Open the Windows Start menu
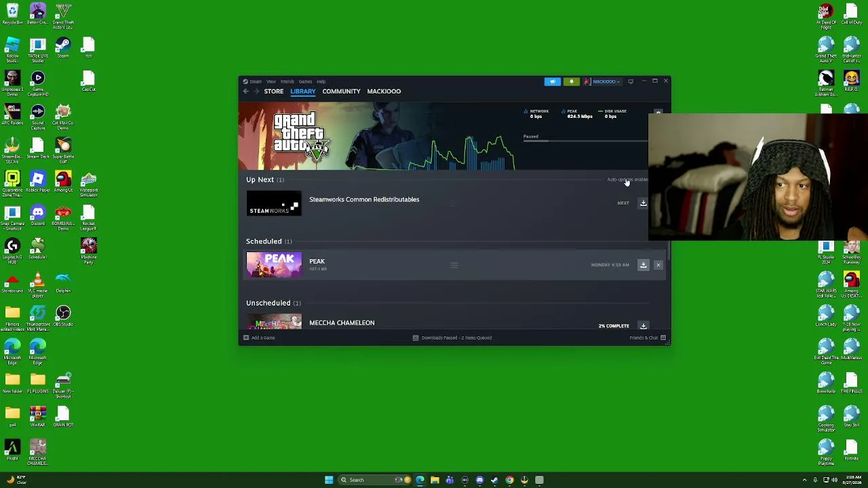868x488 pixels. click(x=329, y=480)
